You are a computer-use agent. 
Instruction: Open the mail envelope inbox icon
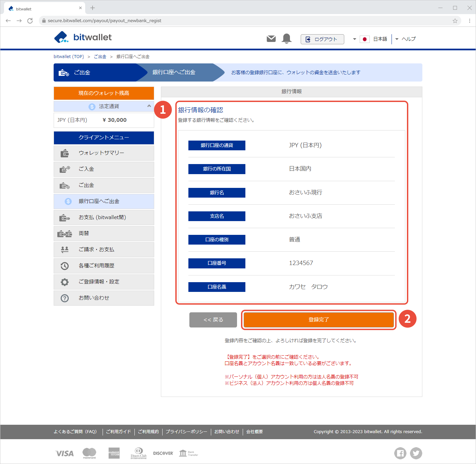[x=271, y=39]
